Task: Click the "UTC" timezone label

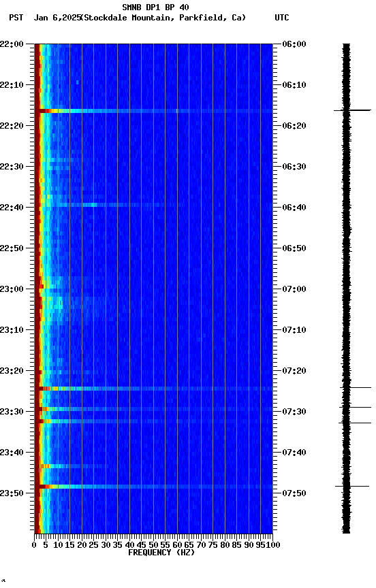Action: 282,18
